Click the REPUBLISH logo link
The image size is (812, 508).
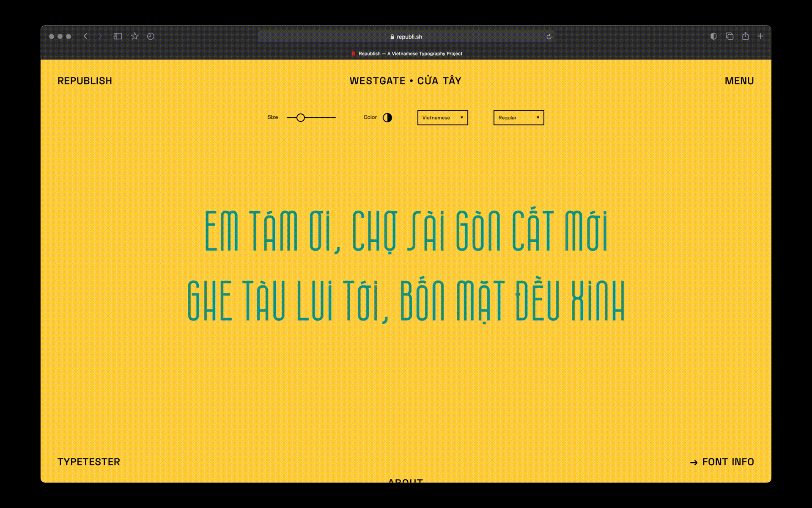point(85,81)
